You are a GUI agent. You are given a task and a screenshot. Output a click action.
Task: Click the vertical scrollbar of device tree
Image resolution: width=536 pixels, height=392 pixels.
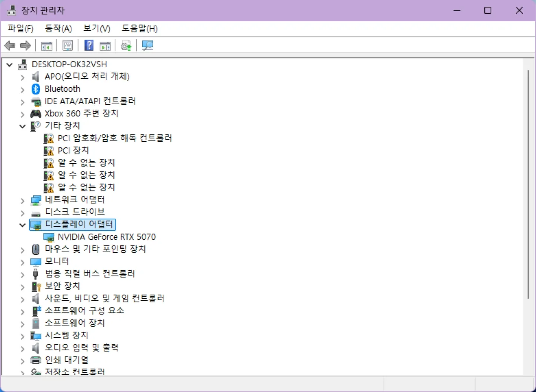(x=528, y=186)
